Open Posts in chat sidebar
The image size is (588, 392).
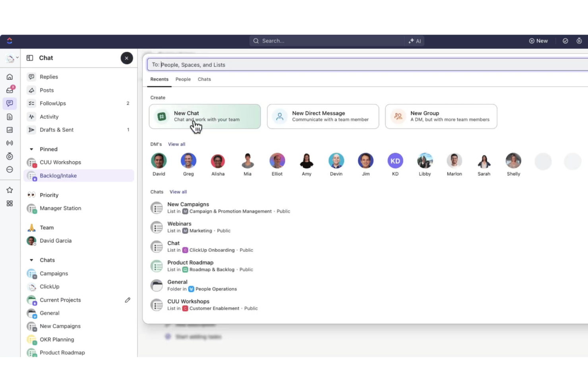tap(79, 90)
